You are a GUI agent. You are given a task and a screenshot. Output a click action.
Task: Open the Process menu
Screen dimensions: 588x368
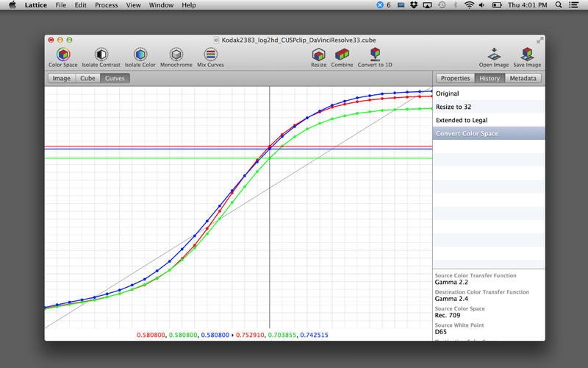click(106, 5)
